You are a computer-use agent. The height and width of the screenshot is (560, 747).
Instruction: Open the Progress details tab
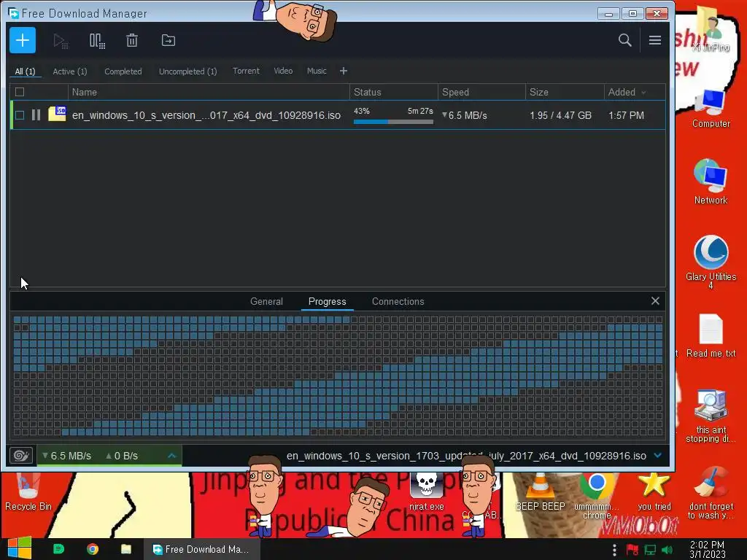tap(328, 301)
